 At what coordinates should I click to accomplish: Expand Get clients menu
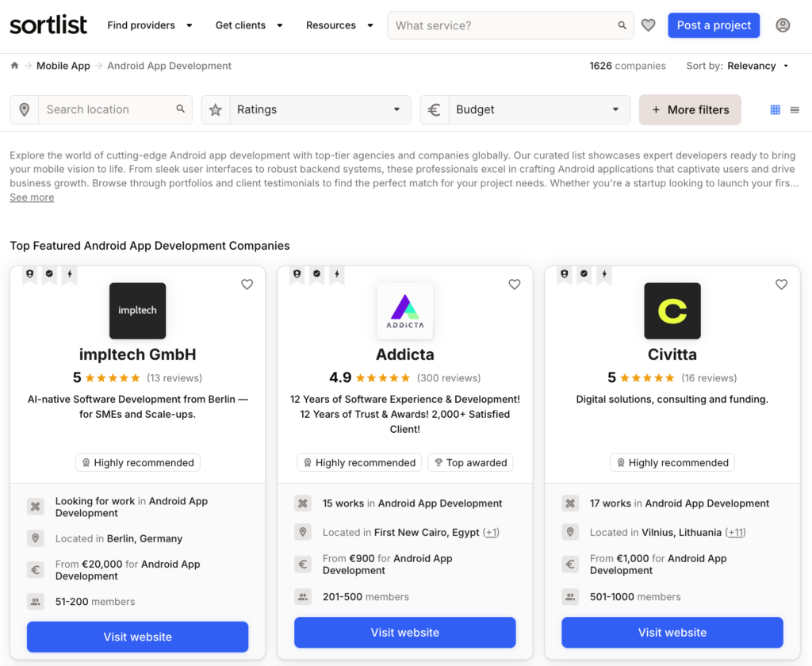coord(249,25)
